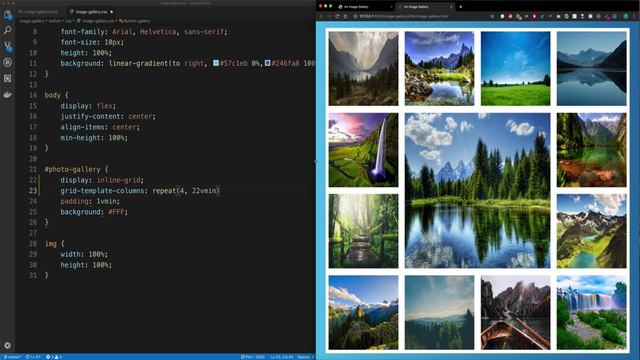Click the Ln, Col indicator in the status bar

282,357
